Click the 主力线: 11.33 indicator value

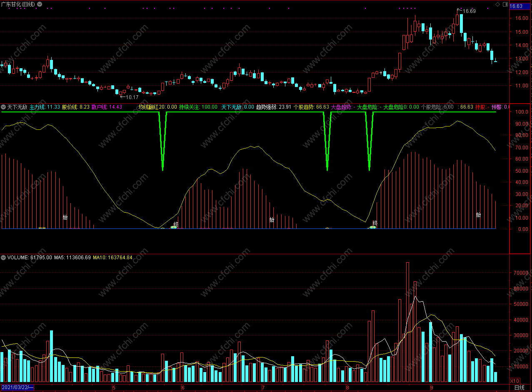coord(45,107)
